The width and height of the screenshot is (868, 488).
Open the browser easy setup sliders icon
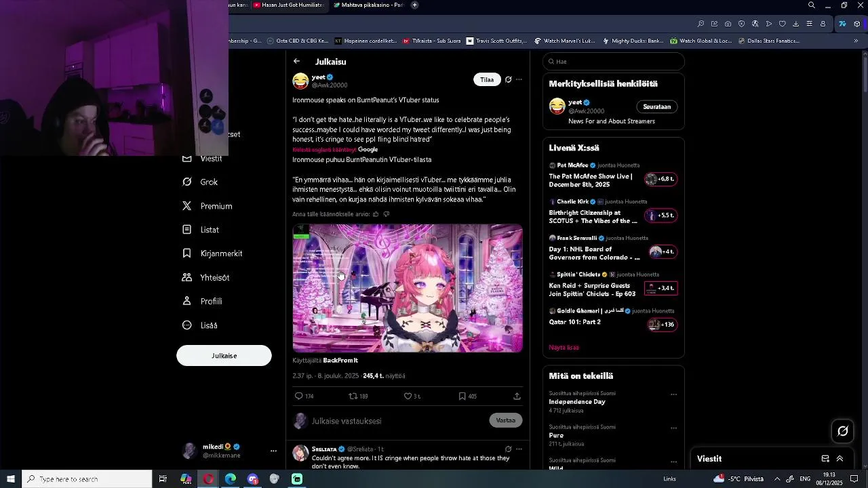pos(809,24)
